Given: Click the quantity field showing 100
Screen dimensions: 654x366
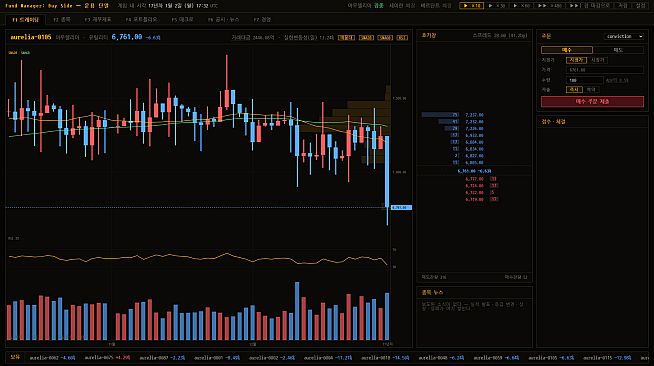Looking at the screenshot, I should (584, 80).
